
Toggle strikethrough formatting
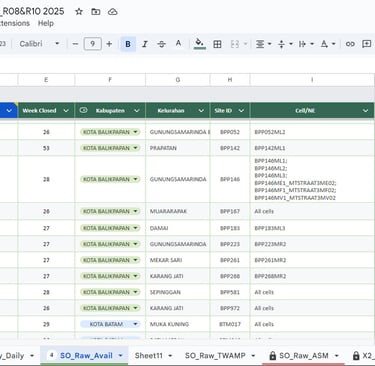(161, 44)
